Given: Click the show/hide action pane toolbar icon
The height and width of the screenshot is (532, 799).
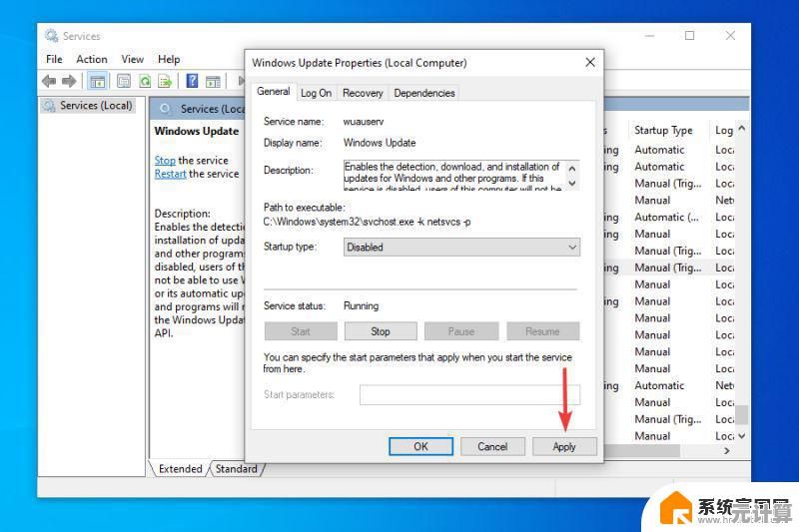Looking at the screenshot, I should 213,81.
